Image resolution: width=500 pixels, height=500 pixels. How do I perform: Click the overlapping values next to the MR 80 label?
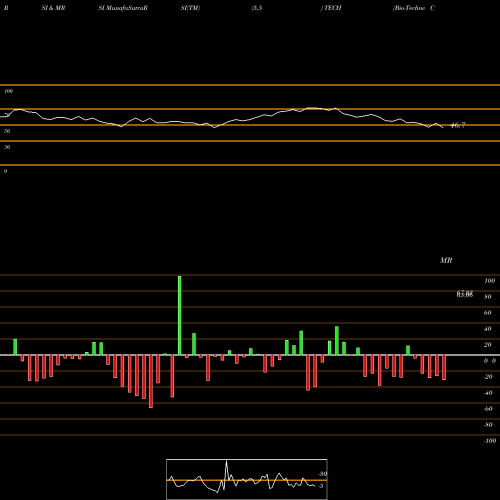click(465, 294)
